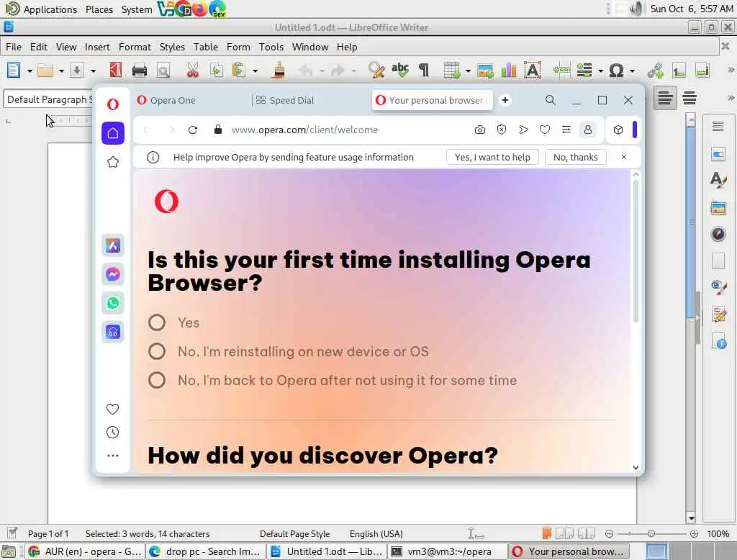The width and height of the screenshot is (737, 560).
Task: Click the send flow arrow icon
Action: [x=523, y=130]
